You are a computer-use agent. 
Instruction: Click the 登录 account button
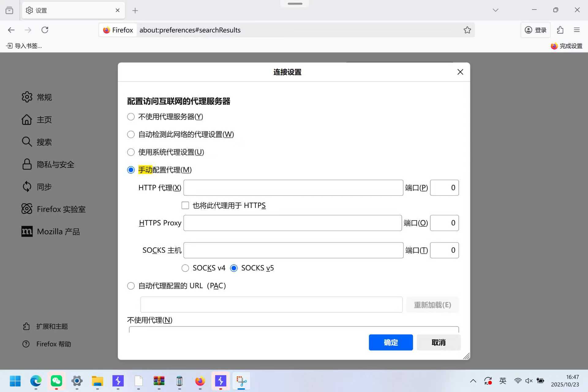[x=535, y=30]
